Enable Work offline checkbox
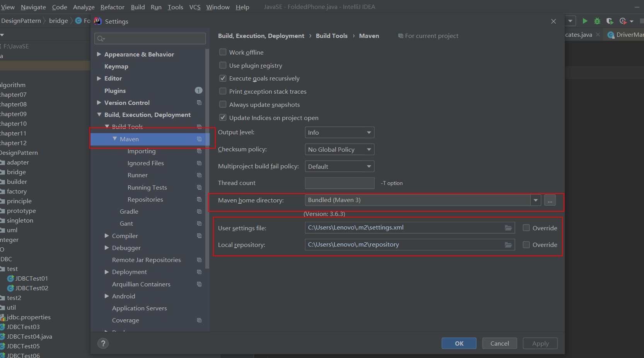 click(223, 52)
